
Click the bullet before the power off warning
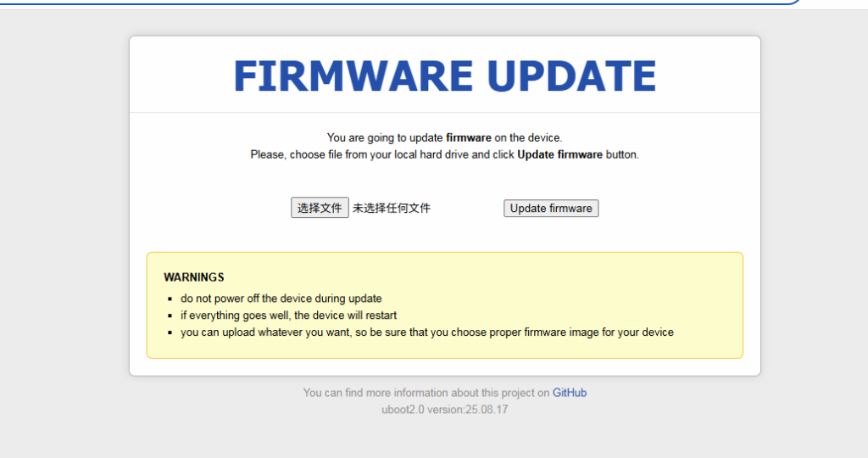pyautogui.click(x=170, y=299)
